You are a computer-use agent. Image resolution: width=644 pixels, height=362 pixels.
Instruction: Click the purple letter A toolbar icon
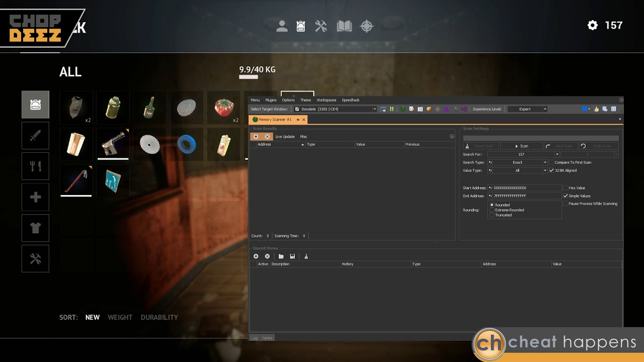click(446, 109)
